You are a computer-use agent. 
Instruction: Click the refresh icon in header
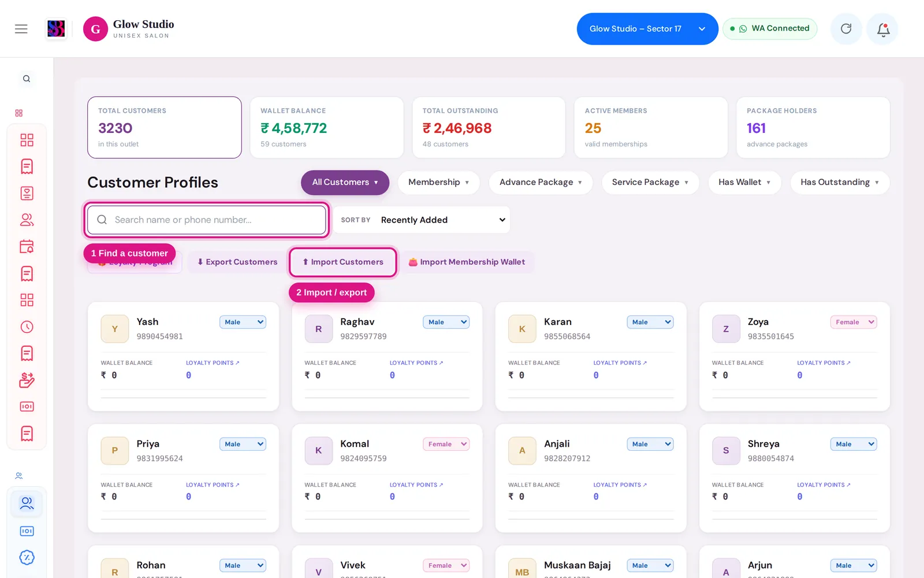tap(846, 29)
